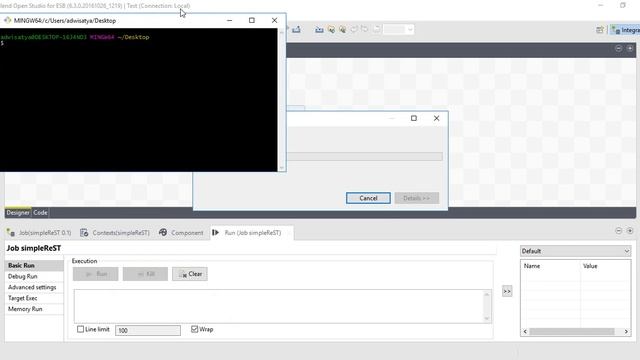The height and width of the screenshot is (360, 640).
Task: Click the line limit value field
Action: (148, 330)
